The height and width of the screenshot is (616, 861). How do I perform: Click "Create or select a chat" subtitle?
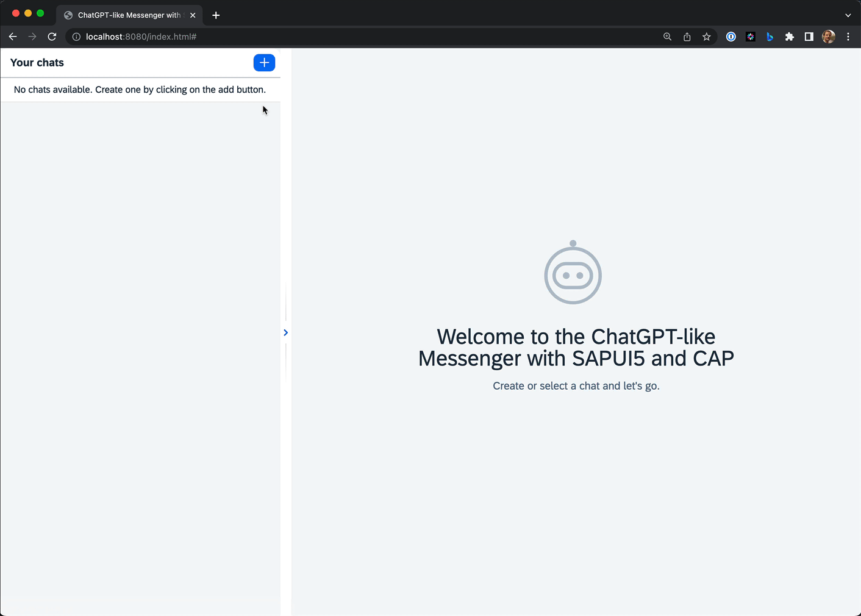(x=576, y=386)
